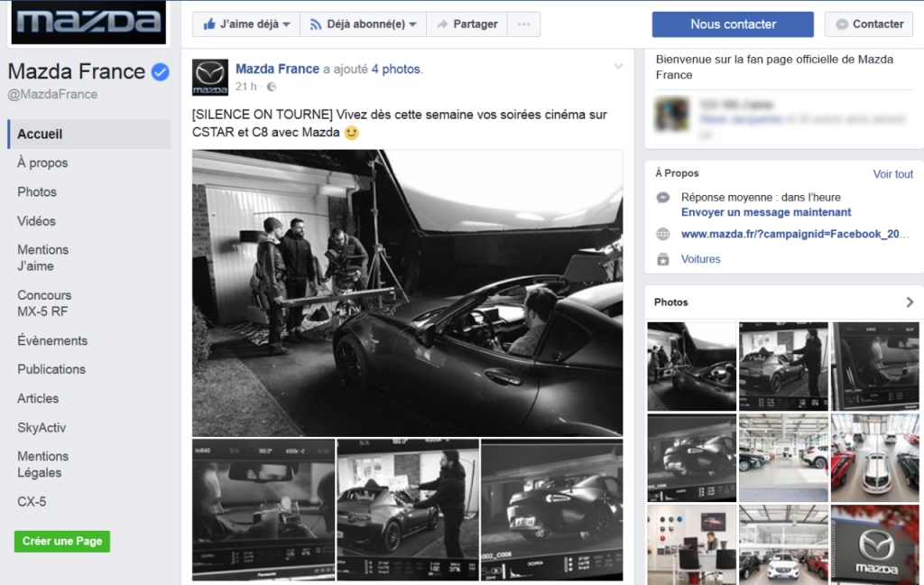This screenshot has height=585, width=924.
Task: Click the Messenger icon on Contacter button
Action: [842, 24]
